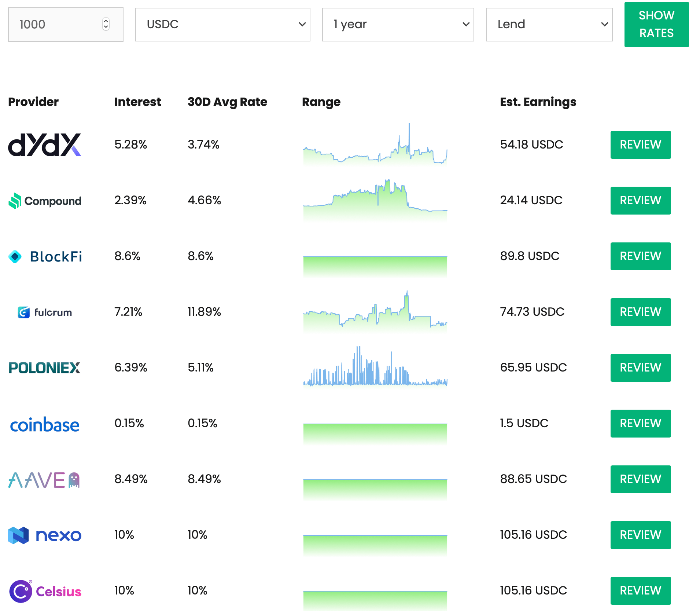
Task: Open the 1 year duration dropdown
Action: point(398,25)
